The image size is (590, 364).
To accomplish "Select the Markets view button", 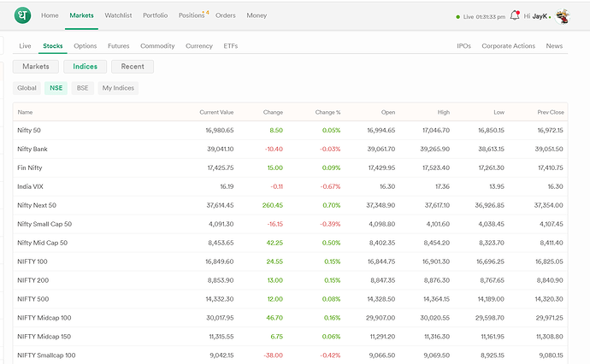I will (x=36, y=67).
